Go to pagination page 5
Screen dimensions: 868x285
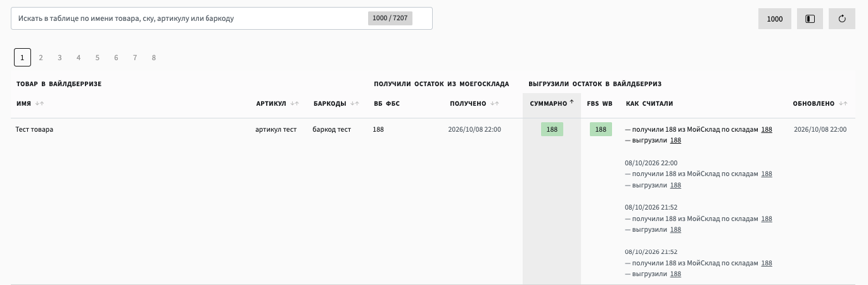click(98, 58)
